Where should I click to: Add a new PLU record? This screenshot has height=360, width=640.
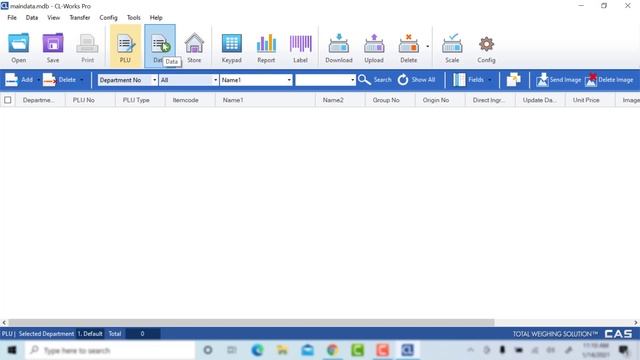tap(19, 80)
